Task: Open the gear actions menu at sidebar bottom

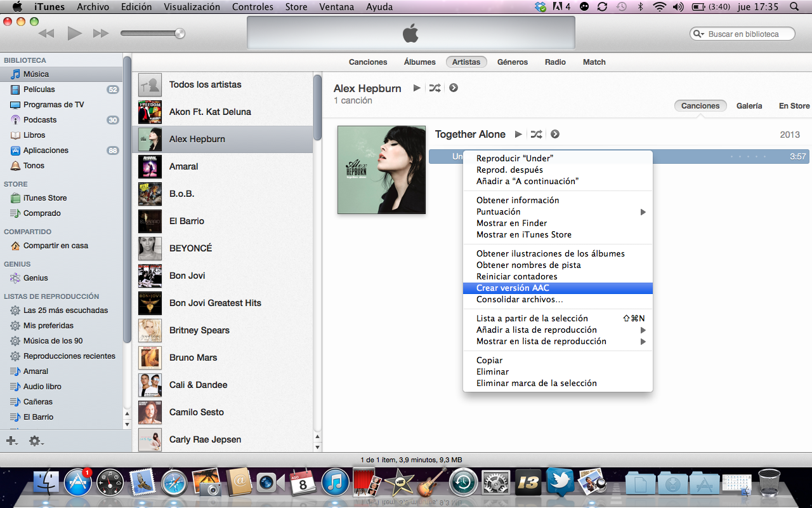Action: click(36, 441)
